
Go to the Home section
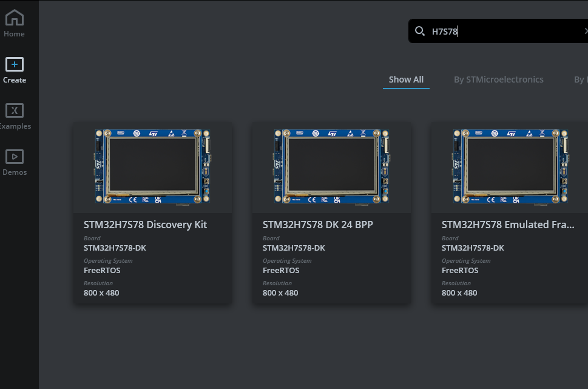click(14, 24)
